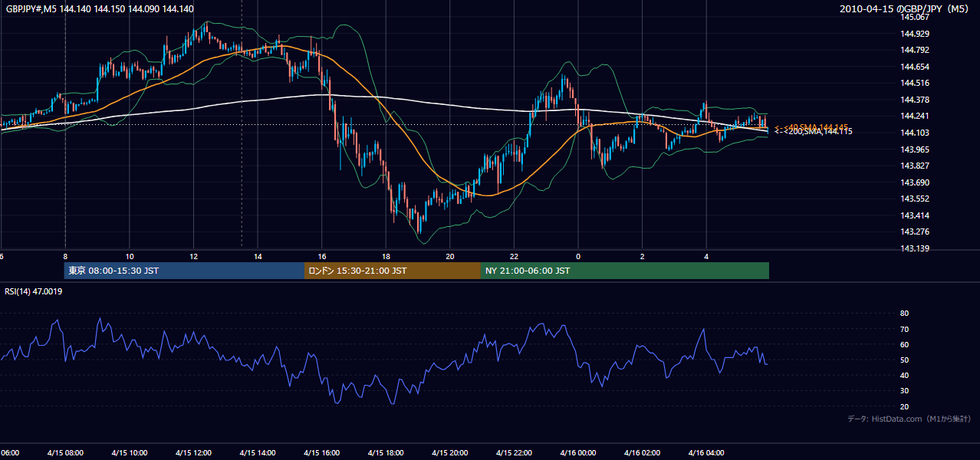The height and width of the screenshot is (460, 980).
Task: Click the 4/16 00:00 date label
Action: click(x=578, y=452)
